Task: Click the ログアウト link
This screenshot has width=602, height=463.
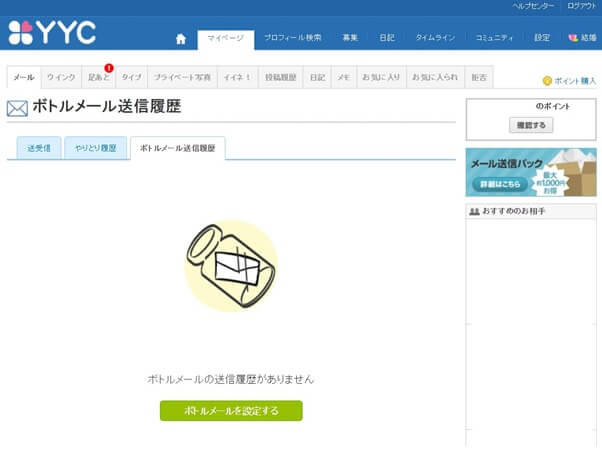Action: pos(581,6)
